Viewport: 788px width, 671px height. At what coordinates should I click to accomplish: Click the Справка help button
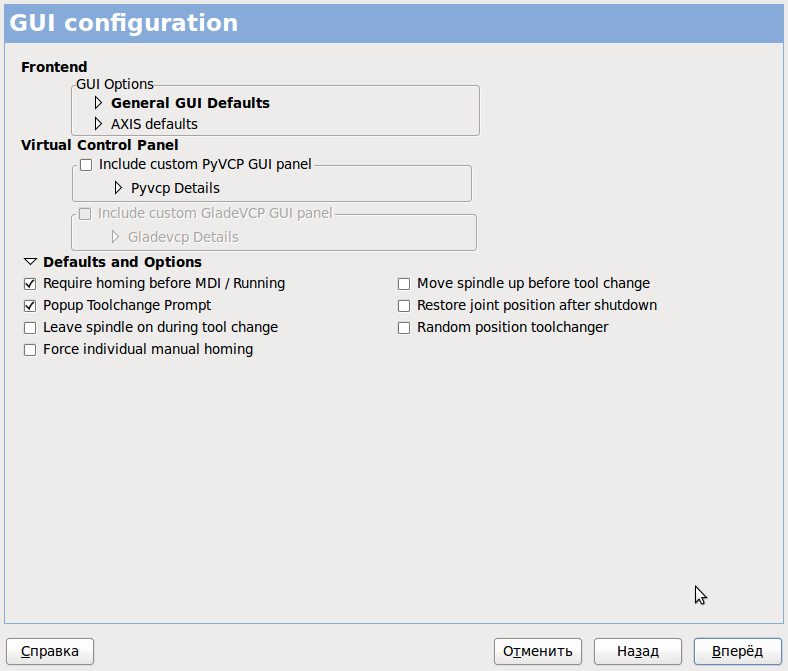point(50,651)
